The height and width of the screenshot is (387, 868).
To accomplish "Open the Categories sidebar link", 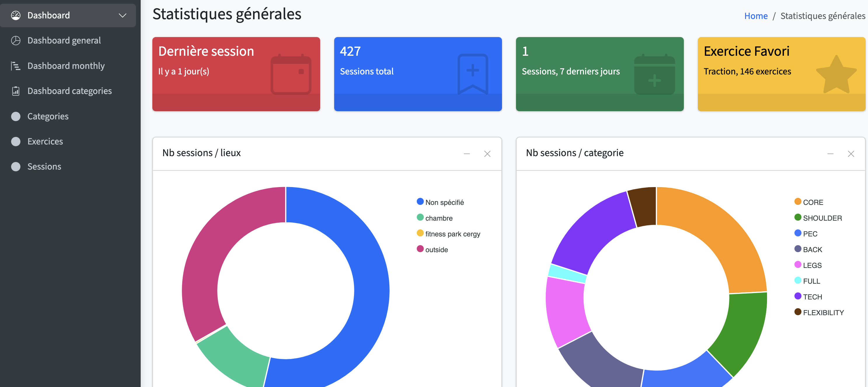I will click(48, 116).
